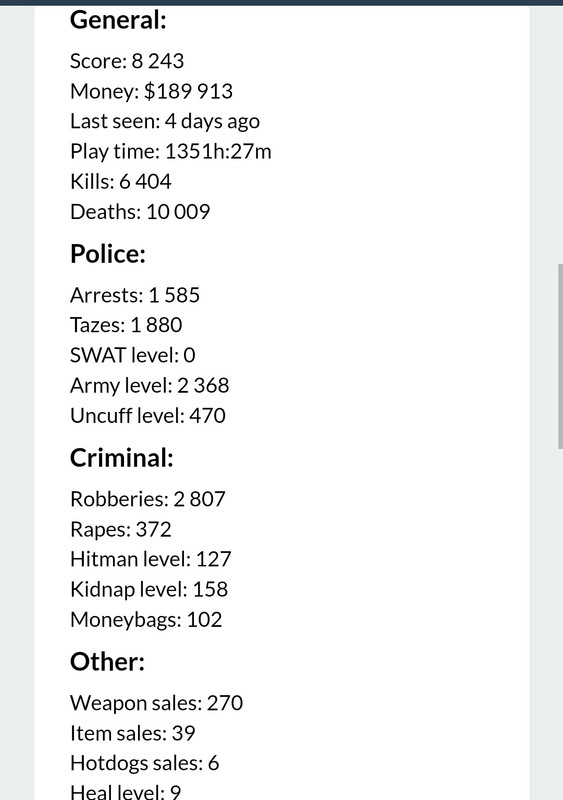Select the Score 8 243 line
Image resolution: width=563 pixels, height=800 pixels.
tap(127, 61)
